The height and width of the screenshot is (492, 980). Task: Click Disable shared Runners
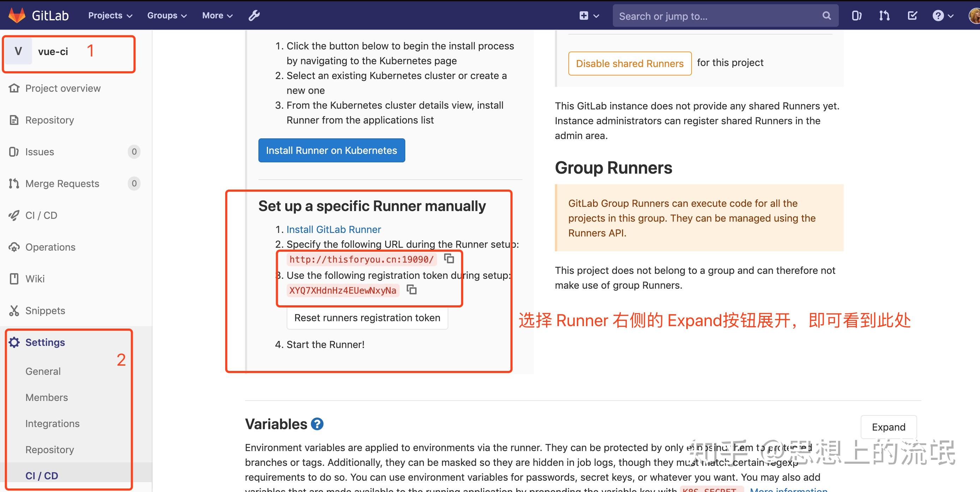click(629, 64)
